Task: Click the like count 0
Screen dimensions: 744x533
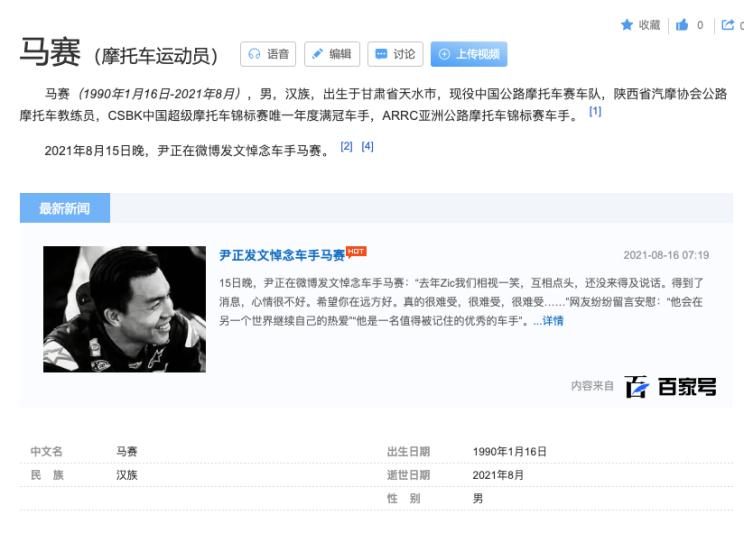Action: point(700,25)
